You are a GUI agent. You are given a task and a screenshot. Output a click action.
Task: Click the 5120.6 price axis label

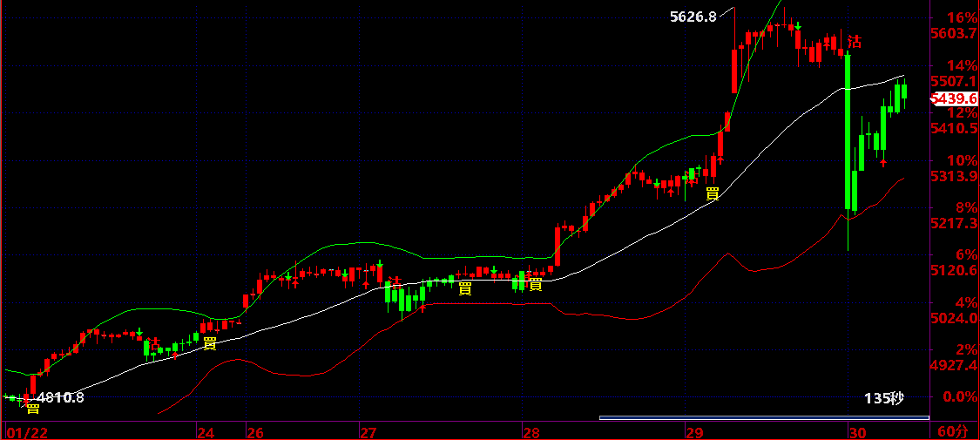click(x=954, y=271)
